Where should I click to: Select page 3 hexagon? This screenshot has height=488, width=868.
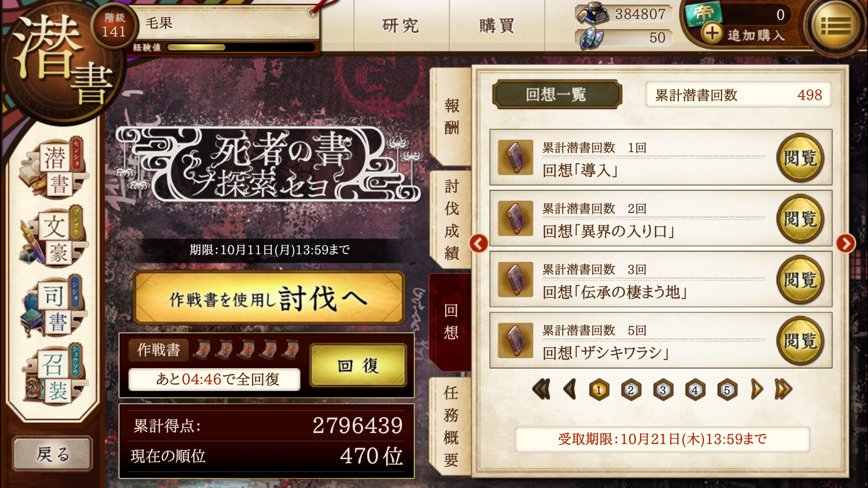coord(663,390)
